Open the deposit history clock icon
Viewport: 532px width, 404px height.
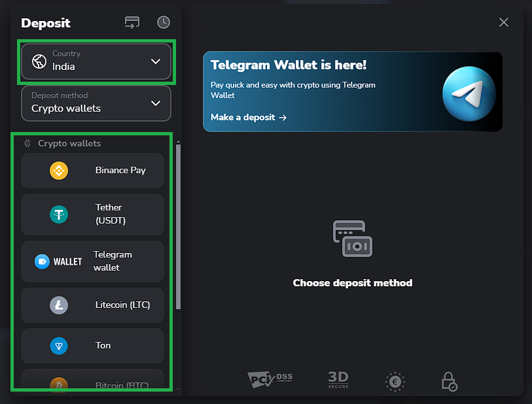point(164,23)
